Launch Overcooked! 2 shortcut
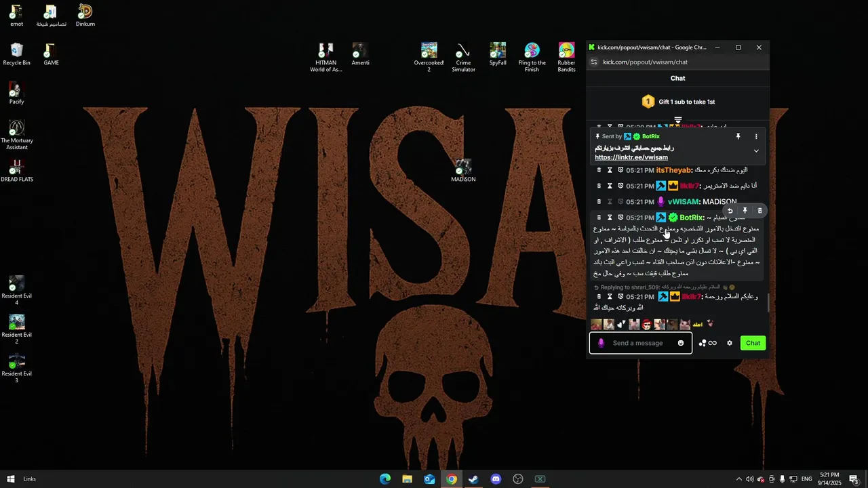Screen dimensions: 868x488 click(429, 58)
